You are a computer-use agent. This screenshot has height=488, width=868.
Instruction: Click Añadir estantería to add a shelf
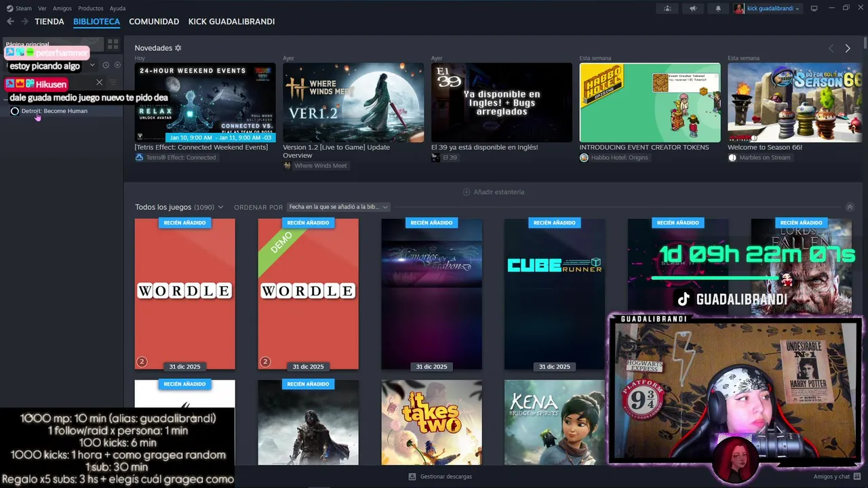pos(494,192)
